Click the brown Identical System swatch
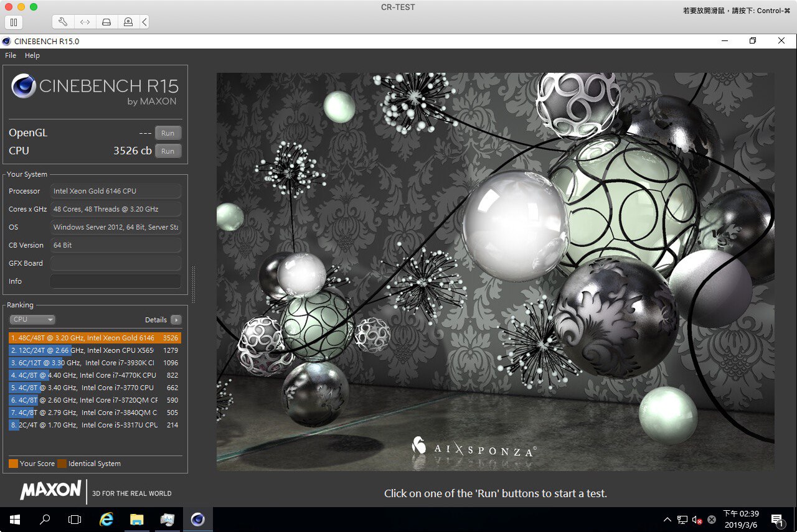 click(x=62, y=464)
